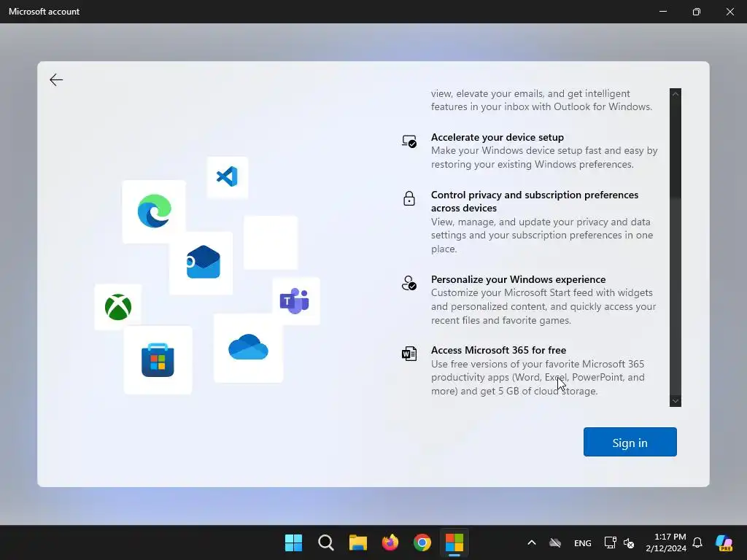The image size is (747, 560).
Task: Click scrollbar up arrow in benefits list
Action: coord(675,94)
